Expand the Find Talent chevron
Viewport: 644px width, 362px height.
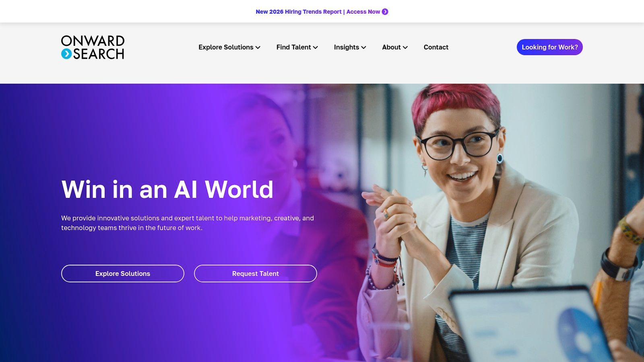tap(316, 47)
